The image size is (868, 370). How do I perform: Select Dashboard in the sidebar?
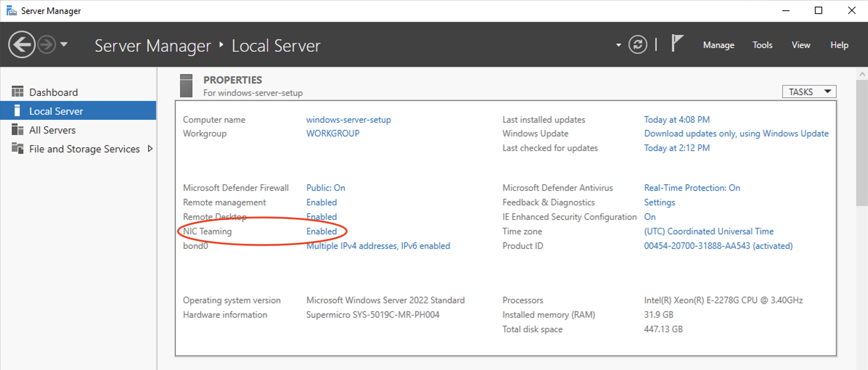coord(78,92)
